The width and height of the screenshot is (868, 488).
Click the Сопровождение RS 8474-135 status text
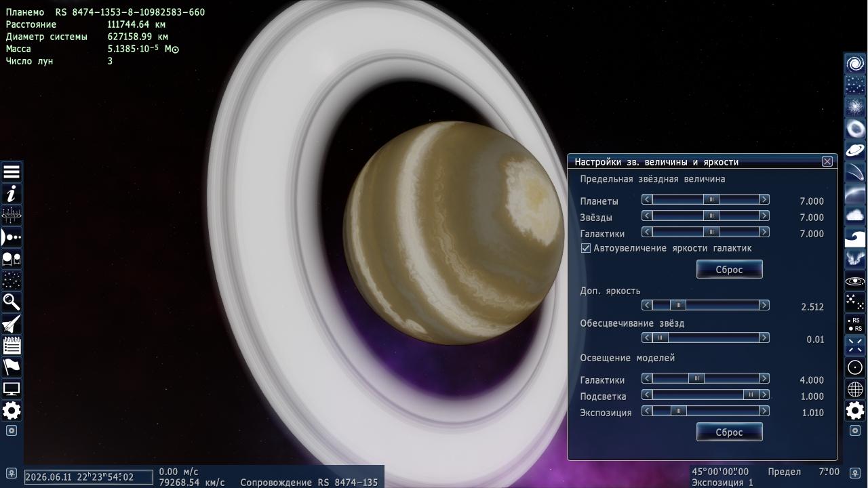(309, 483)
